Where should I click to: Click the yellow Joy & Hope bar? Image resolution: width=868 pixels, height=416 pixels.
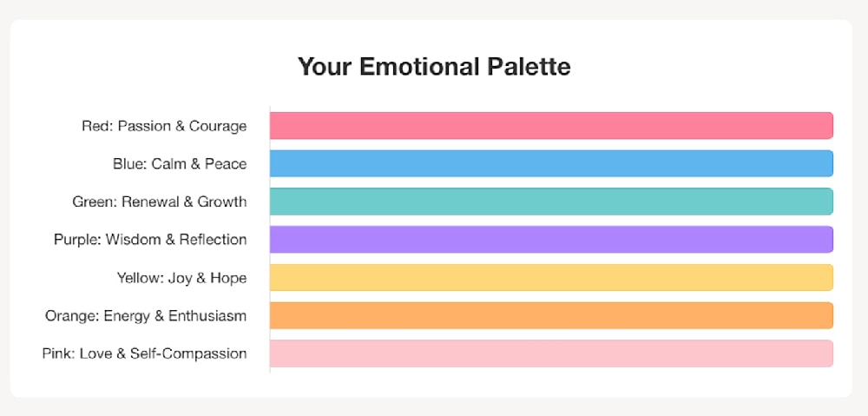pyautogui.click(x=551, y=278)
